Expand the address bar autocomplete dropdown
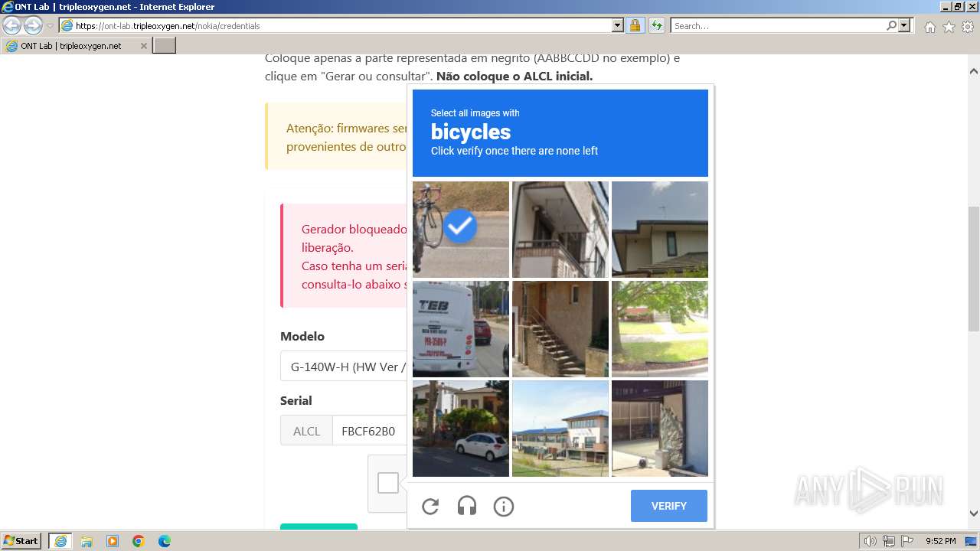Viewport: 980px width, 551px height. (x=618, y=25)
